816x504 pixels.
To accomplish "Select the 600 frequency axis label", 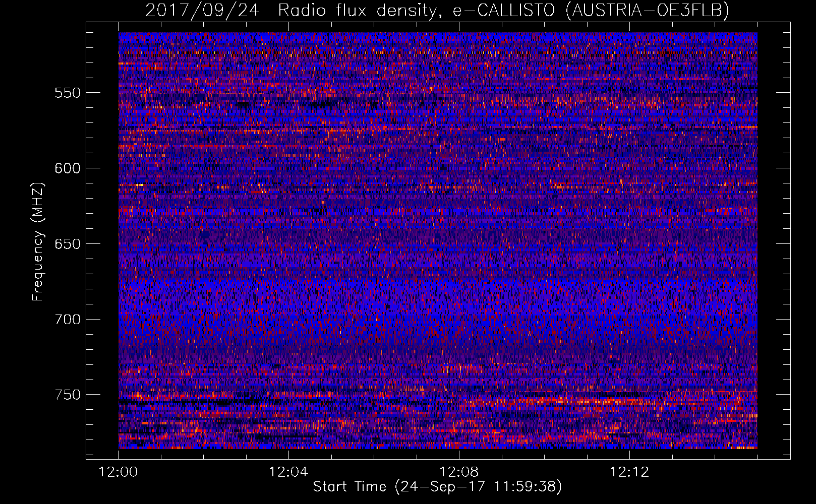I will pyautogui.click(x=68, y=168).
